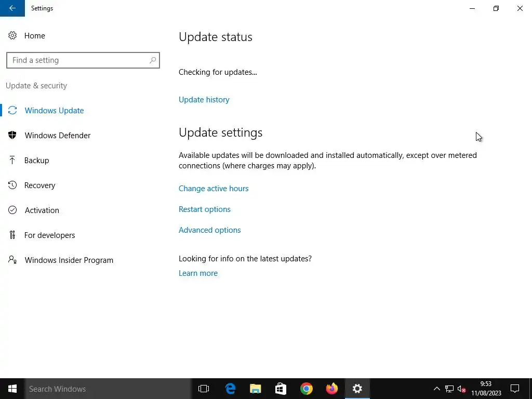Open Windows Insider Program page
The width and height of the screenshot is (532, 399).
pos(69,260)
